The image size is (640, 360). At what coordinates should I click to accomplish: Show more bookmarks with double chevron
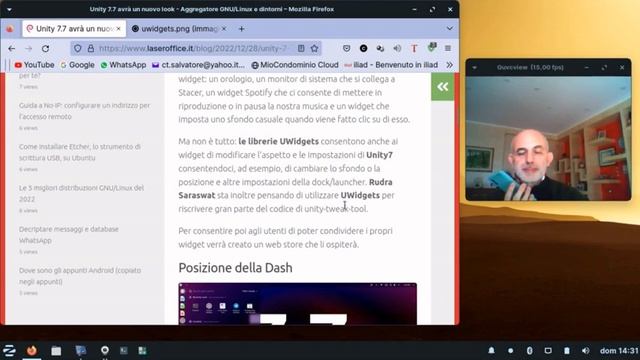click(x=449, y=65)
